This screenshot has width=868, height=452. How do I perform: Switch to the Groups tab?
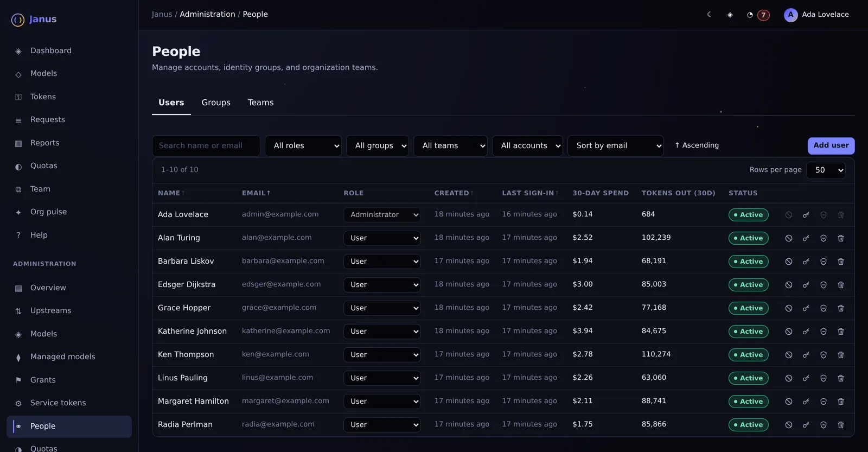(x=216, y=103)
